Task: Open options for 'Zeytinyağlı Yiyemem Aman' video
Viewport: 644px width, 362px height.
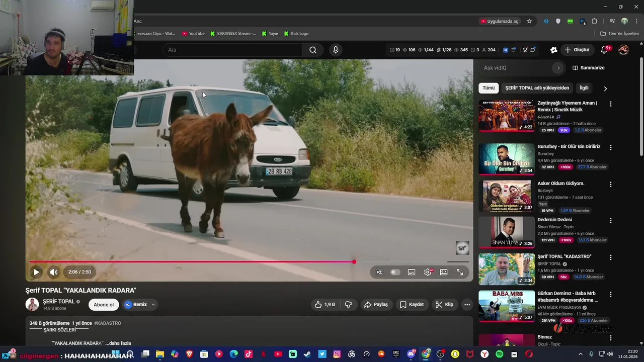Action: click(611, 104)
